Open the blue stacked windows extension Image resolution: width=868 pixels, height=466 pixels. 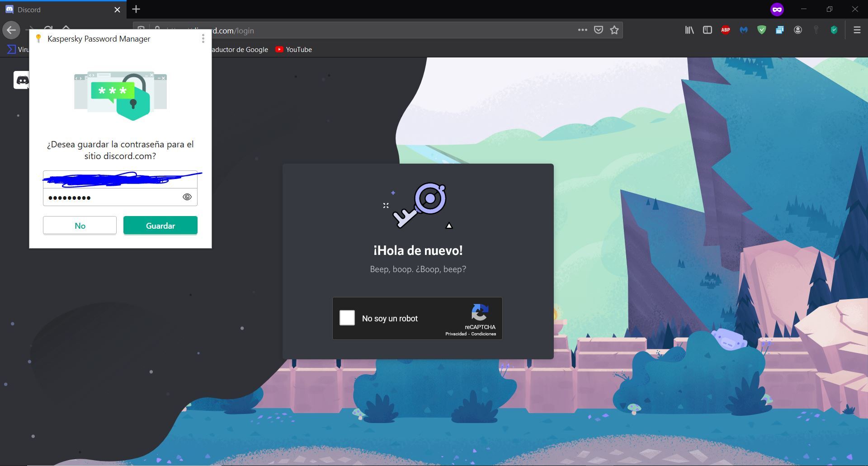point(780,30)
